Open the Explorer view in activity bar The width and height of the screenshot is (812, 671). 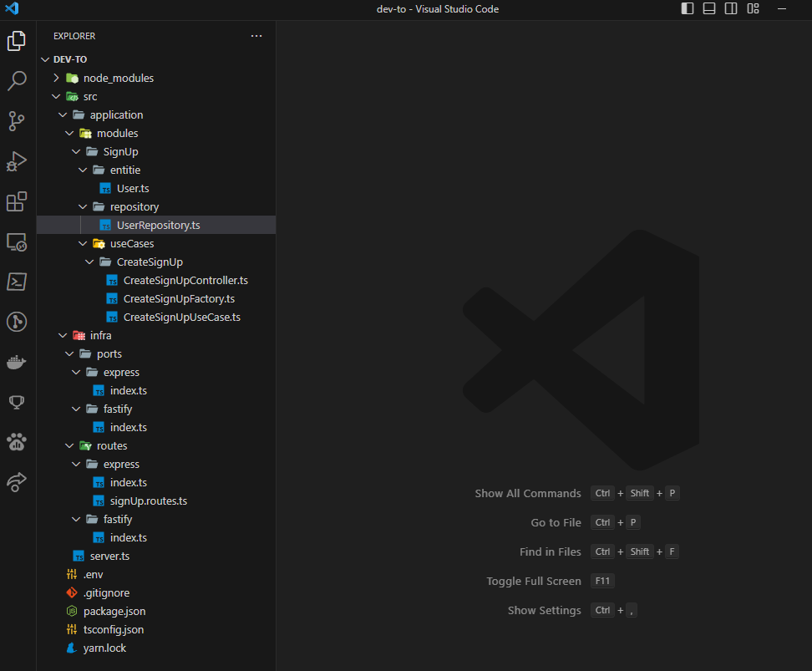(x=17, y=41)
